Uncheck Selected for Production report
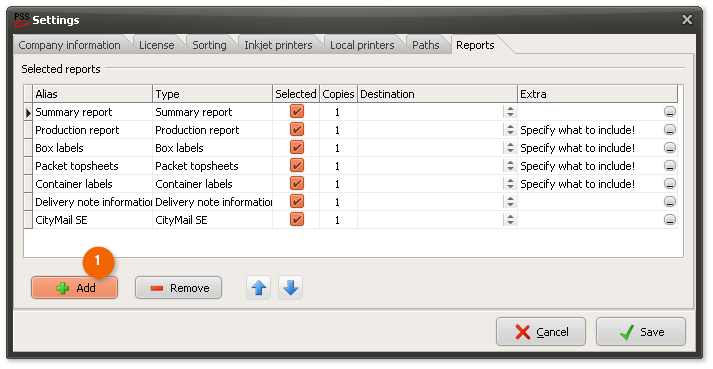Image resolution: width=713 pixels, height=369 pixels. pos(296,130)
